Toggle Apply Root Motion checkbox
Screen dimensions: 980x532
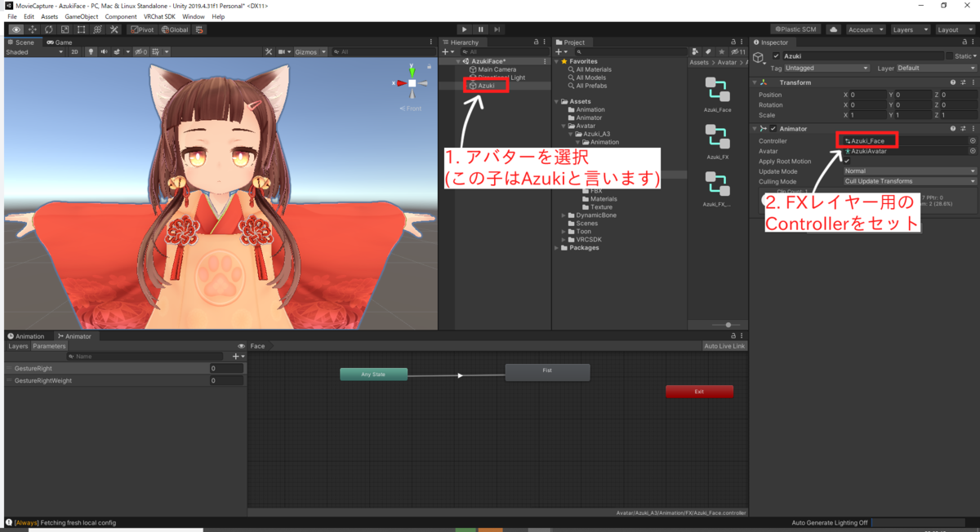click(847, 161)
